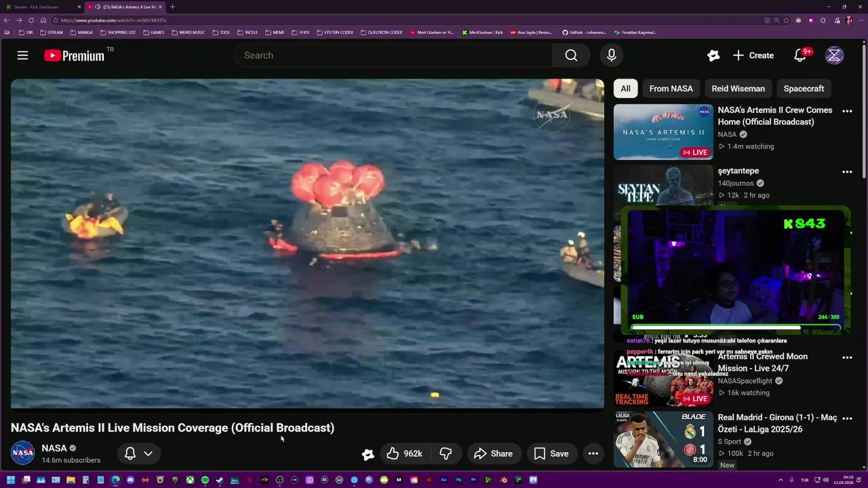
Task: Open a new browser tab
Action: [172, 7]
